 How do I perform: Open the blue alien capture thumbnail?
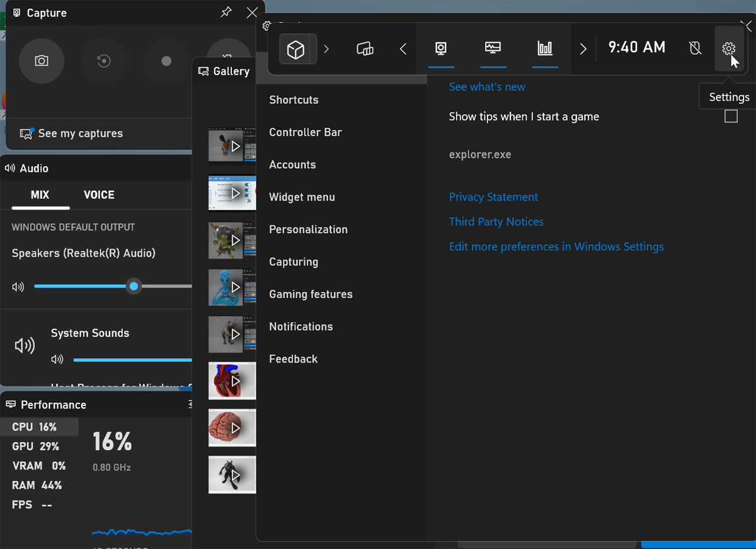click(x=232, y=288)
